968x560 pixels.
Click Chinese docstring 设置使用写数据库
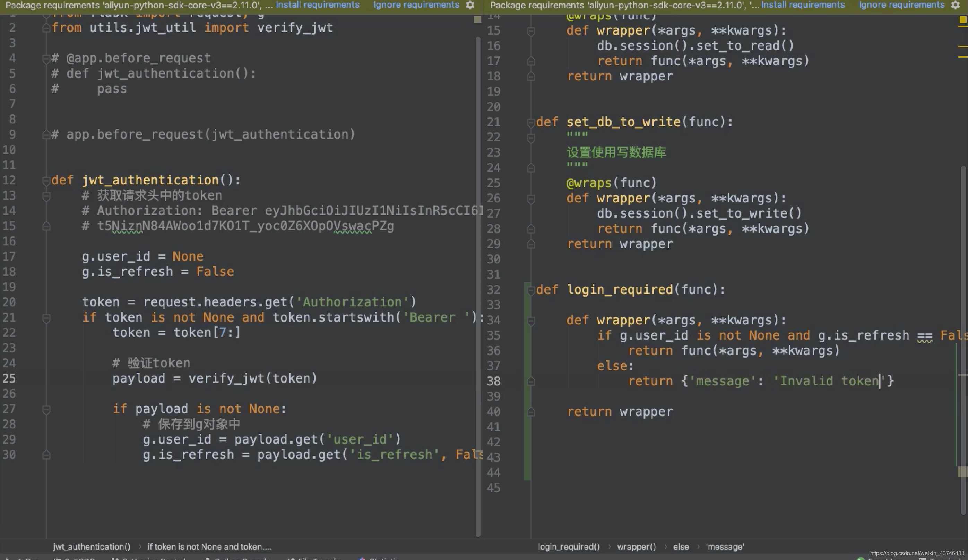[x=616, y=152]
